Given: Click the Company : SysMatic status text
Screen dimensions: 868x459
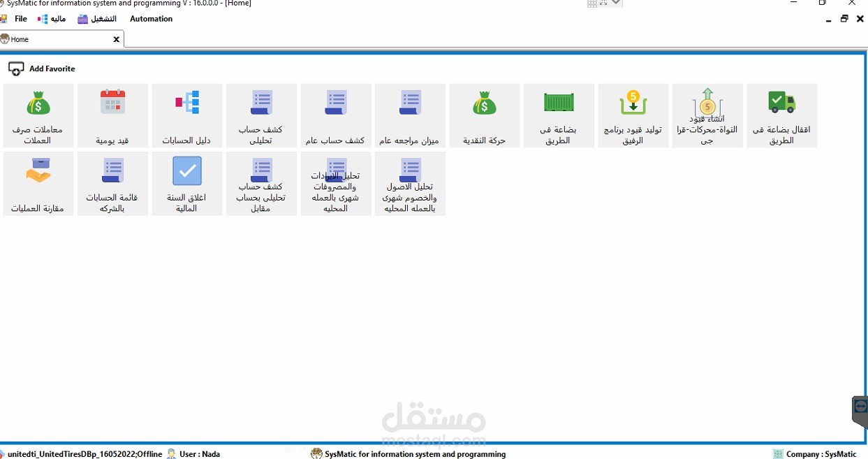Looking at the screenshot, I should tap(821, 454).
